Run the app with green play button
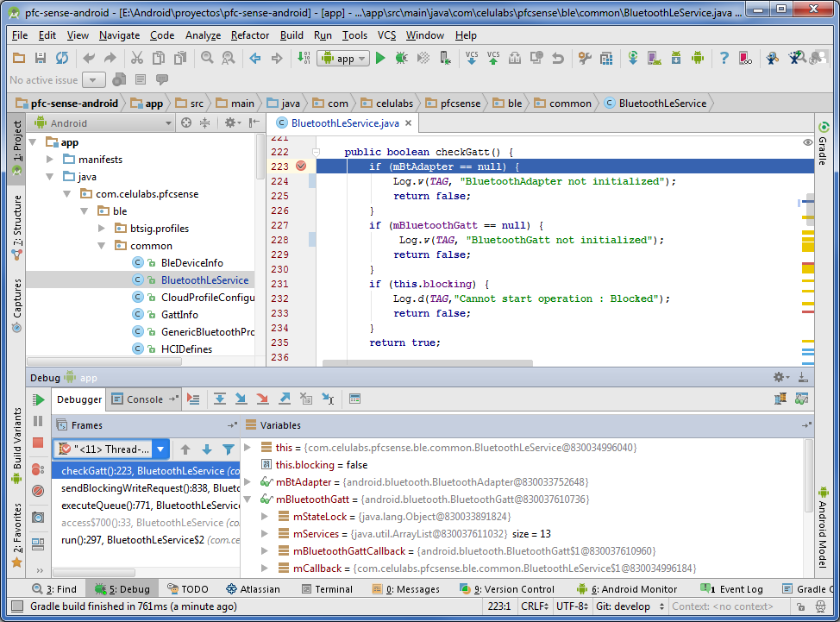This screenshot has height=622, width=840. point(380,58)
